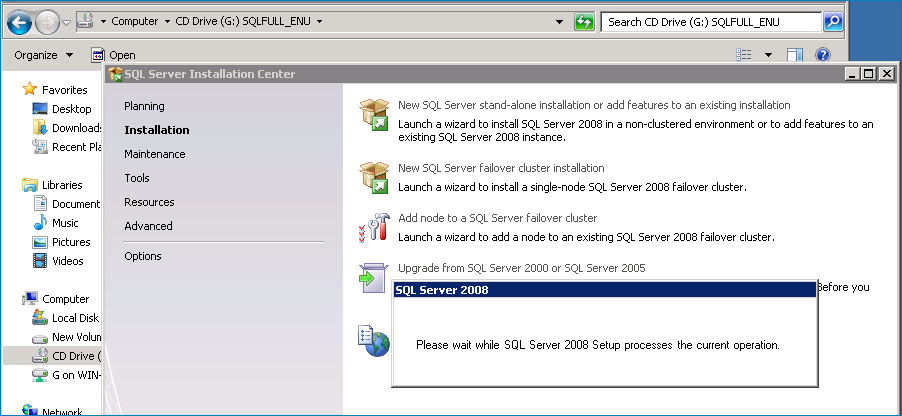The image size is (902, 416).
Task: Click the Upgrade green arrow icon
Action: (373, 277)
